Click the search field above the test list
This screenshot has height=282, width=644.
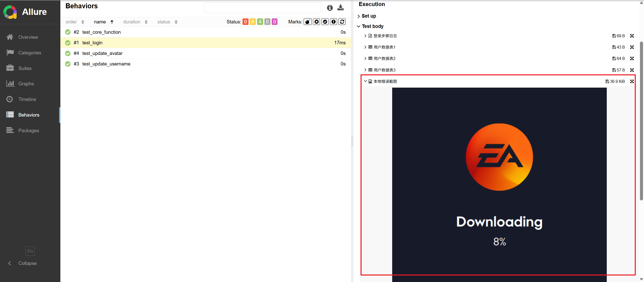coord(262,8)
